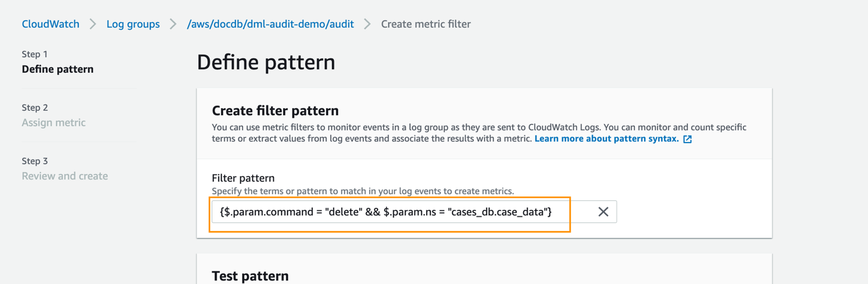Navigate to the /aws/docdb/dml-audit-demo/audit log group
This screenshot has height=284, width=868.
270,24
